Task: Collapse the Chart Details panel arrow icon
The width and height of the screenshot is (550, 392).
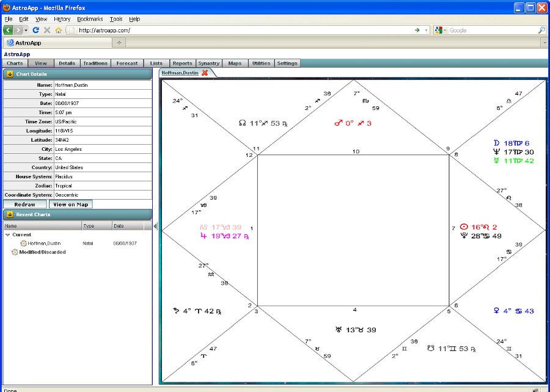Action: [10, 74]
